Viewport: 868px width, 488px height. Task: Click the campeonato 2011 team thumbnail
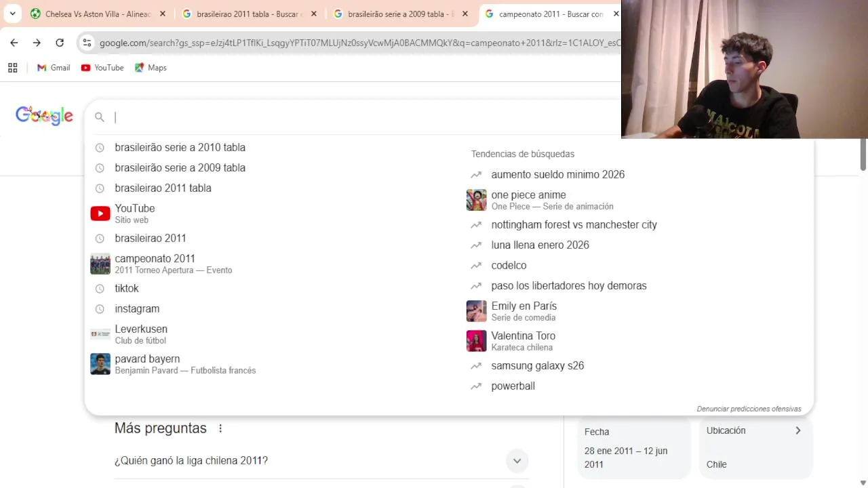pos(100,264)
